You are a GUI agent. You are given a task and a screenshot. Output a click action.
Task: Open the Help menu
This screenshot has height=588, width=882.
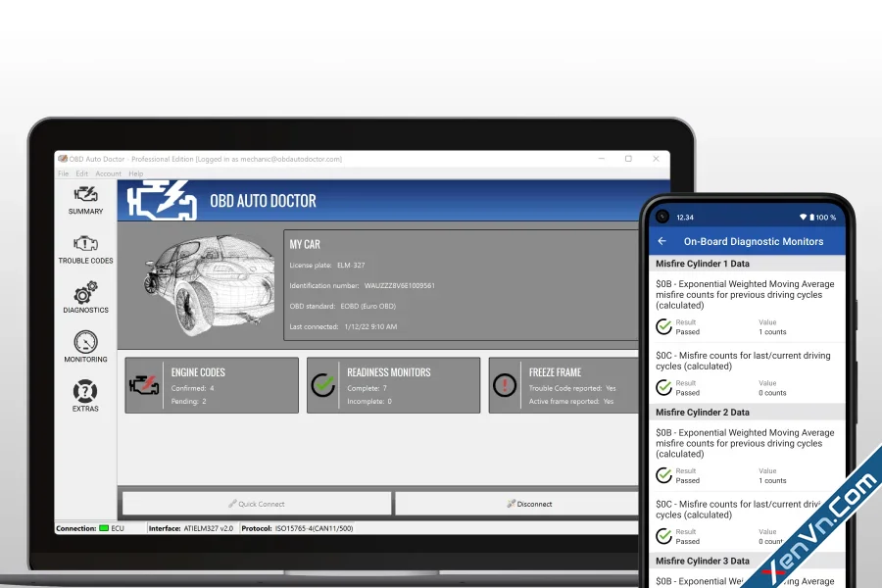click(135, 173)
